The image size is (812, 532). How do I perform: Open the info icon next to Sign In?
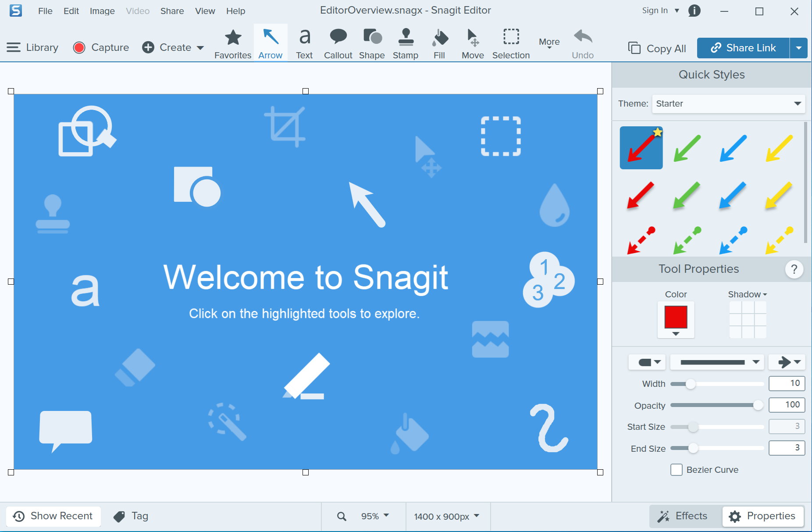(x=694, y=11)
